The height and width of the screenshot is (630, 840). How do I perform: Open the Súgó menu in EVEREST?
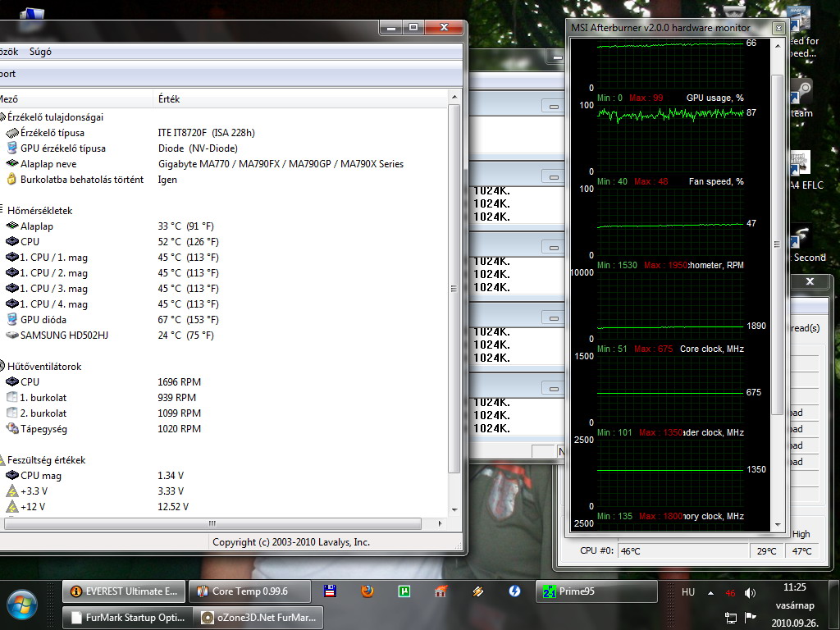(x=40, y=52)
